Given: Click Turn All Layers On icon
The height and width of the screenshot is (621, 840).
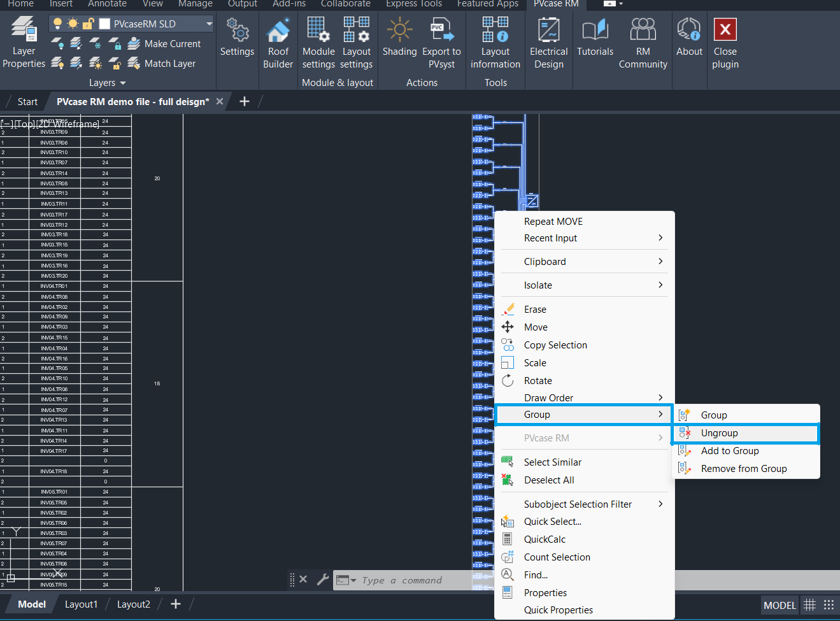Looking at the screenshot, I should tap(57, 63).
